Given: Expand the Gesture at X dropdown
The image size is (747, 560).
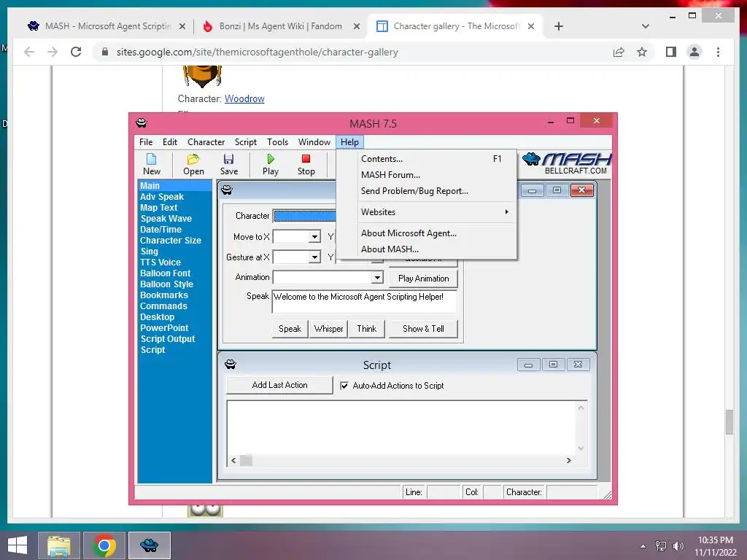Looking at the screenshot, I should coord(314,257).
